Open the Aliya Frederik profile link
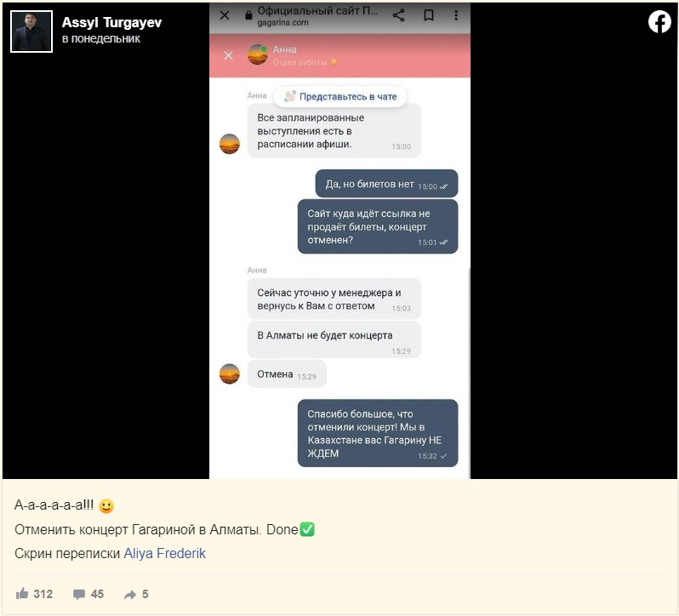The width and height of the screenshot is (679, 616). (x=164, y=553)
